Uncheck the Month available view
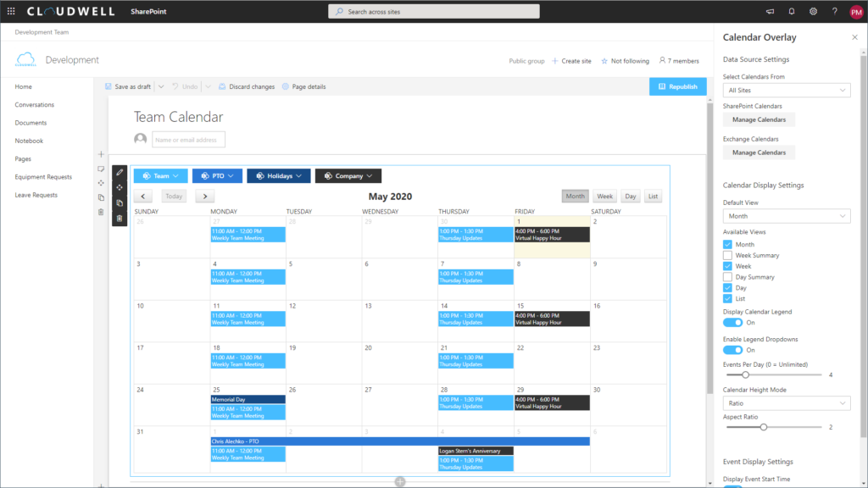 (x=727, y=244)
